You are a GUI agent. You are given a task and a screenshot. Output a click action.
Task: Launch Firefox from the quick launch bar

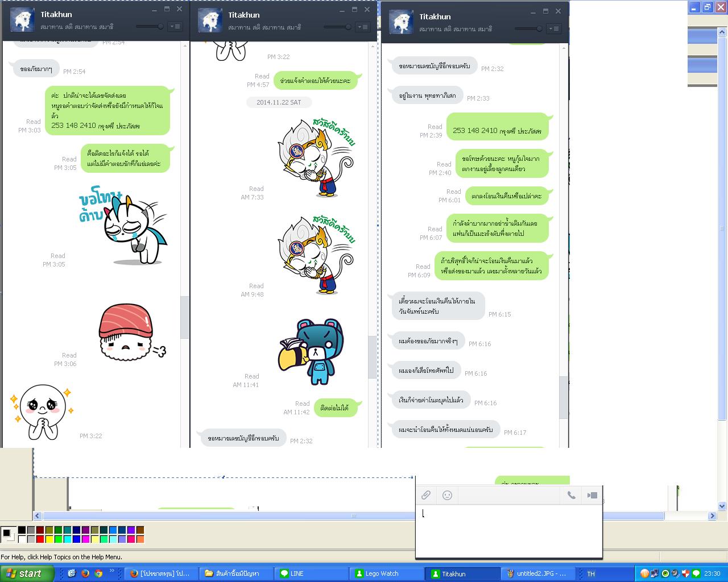pos(85,573)
